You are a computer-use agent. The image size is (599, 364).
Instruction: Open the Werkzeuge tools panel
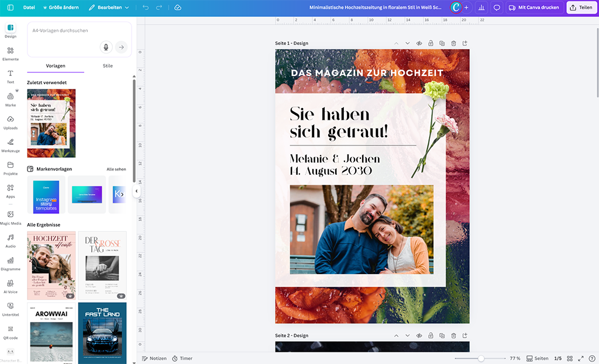click(11, 145)
